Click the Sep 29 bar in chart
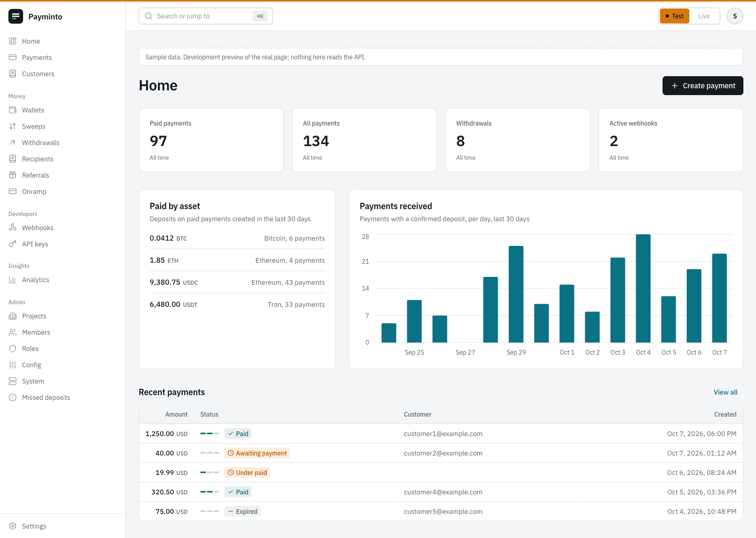This screenshot has width=756, height=538. [516, 294]
